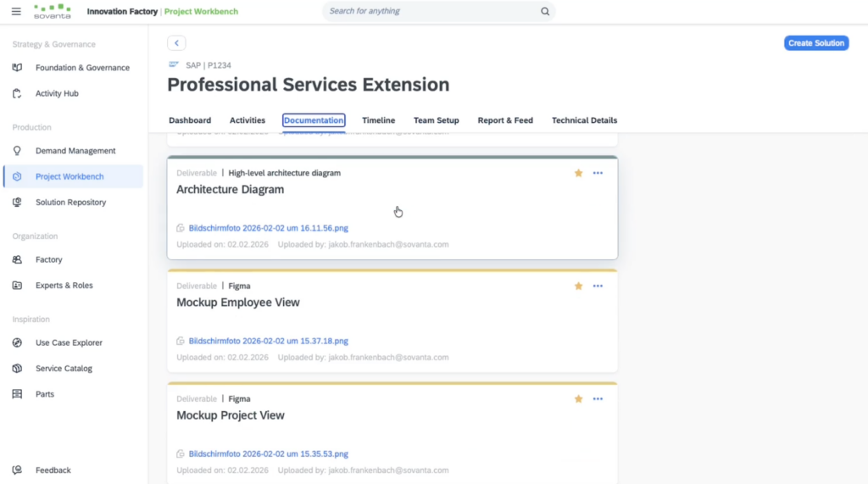Toggle favorite star on Mockup Employee View
The height and width of the screenshot is (484, 868).
pos(579,287)
